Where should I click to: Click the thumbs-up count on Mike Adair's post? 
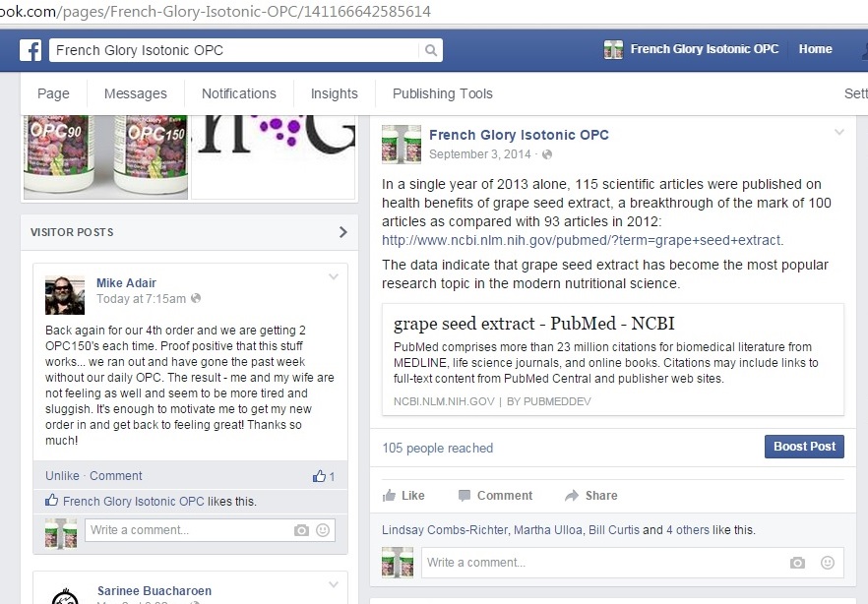[324, 476]
